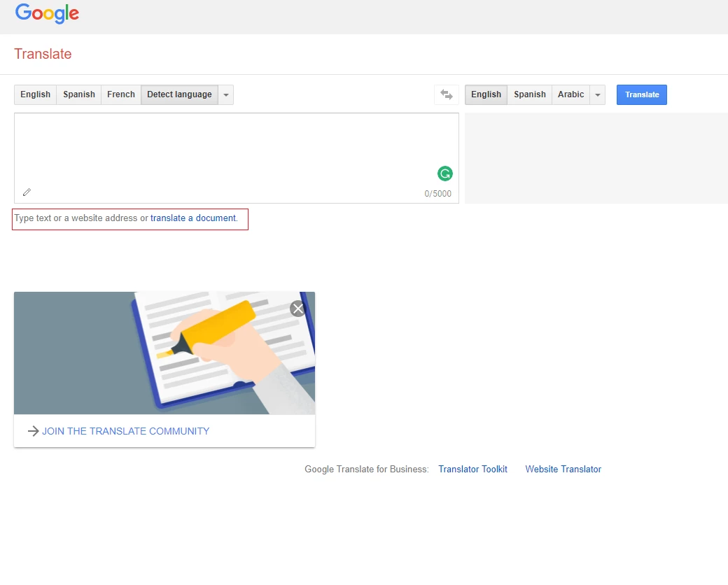Click the red Translate page heading

43,54
